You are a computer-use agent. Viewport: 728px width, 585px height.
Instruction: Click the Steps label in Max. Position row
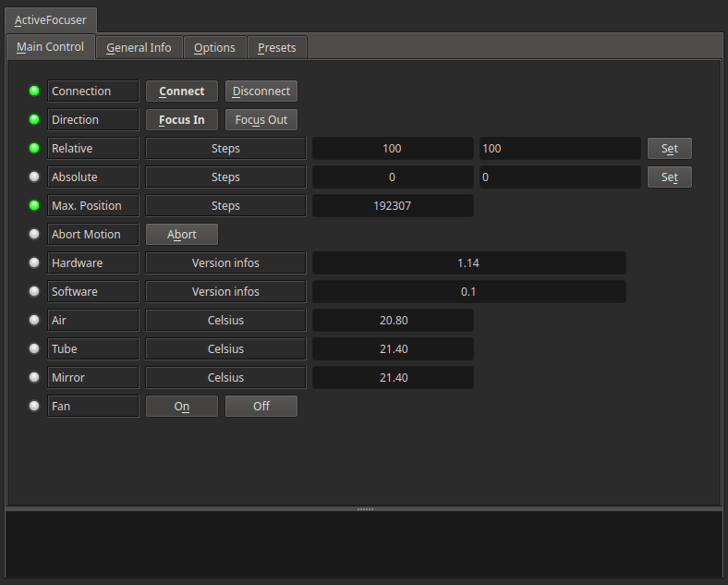tap(225, 206)
